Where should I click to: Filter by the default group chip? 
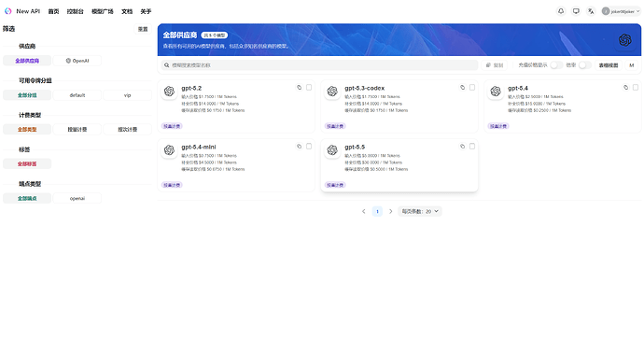tap(77, 95)
